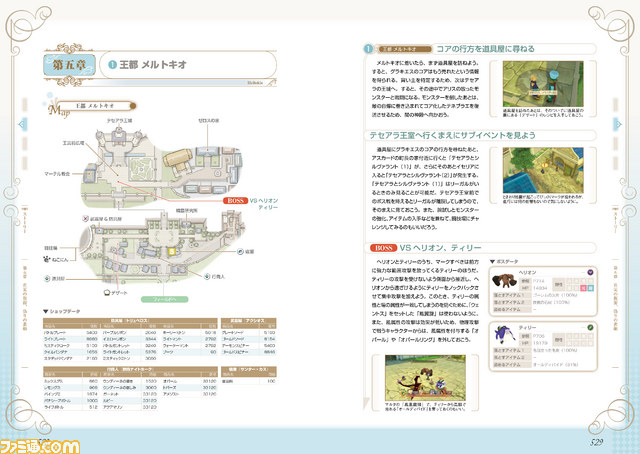Viewport: 640px width, 454px height.
Task: Click the BOSS badge in right page heading
Action: (x=383, y=248)
